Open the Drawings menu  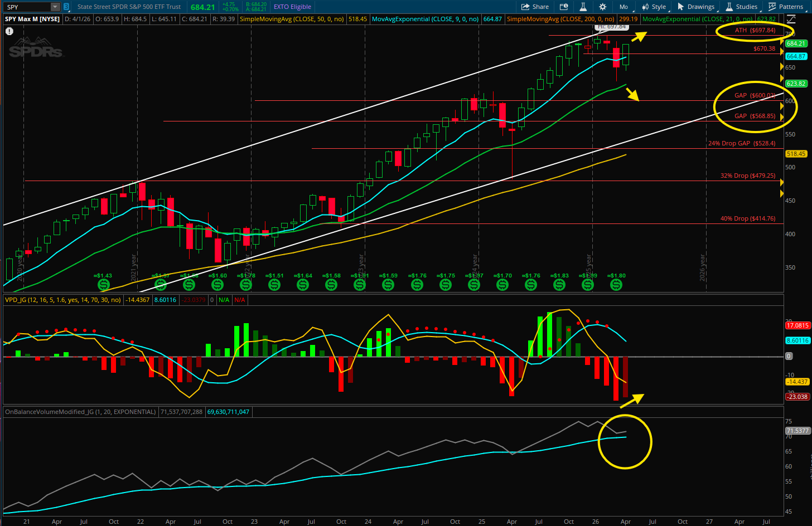point(696,7)
